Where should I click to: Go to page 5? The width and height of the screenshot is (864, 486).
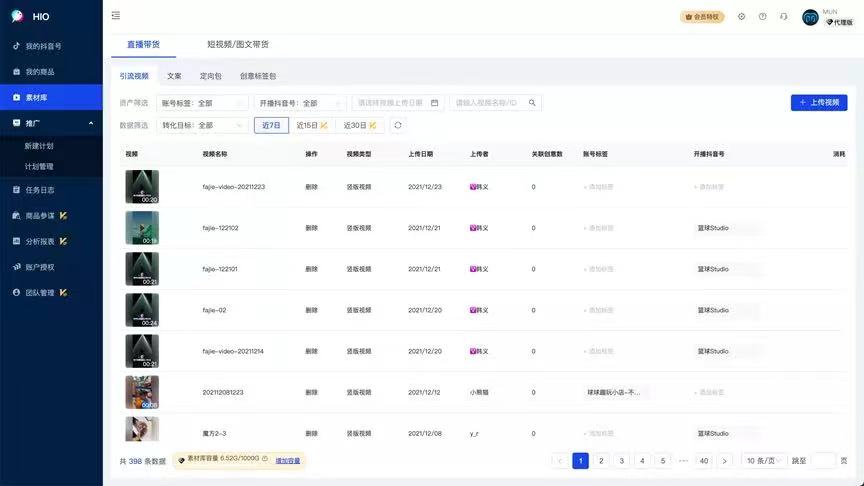(663, 461)
